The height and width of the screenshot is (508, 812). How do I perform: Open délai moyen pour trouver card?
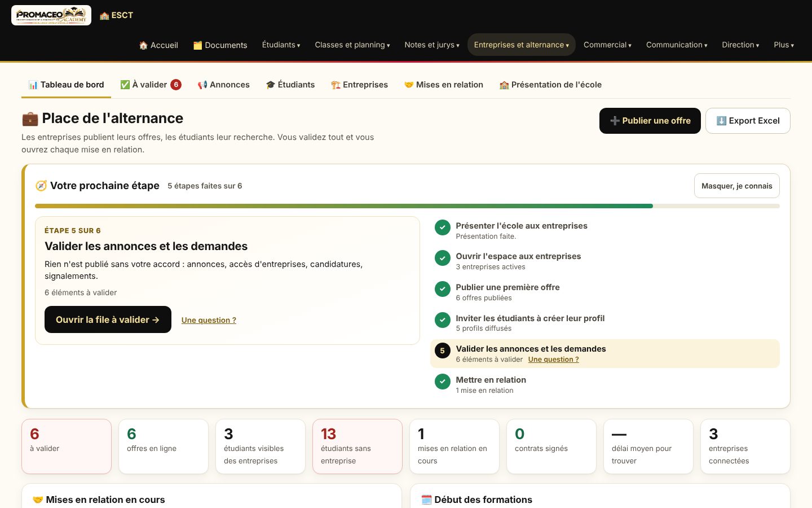coord(648,446)
